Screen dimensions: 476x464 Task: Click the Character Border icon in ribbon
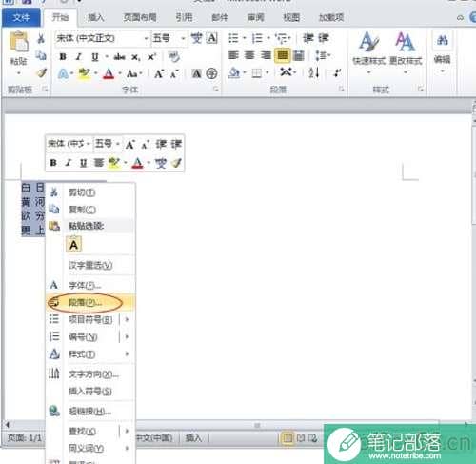(x=211, y=38)
